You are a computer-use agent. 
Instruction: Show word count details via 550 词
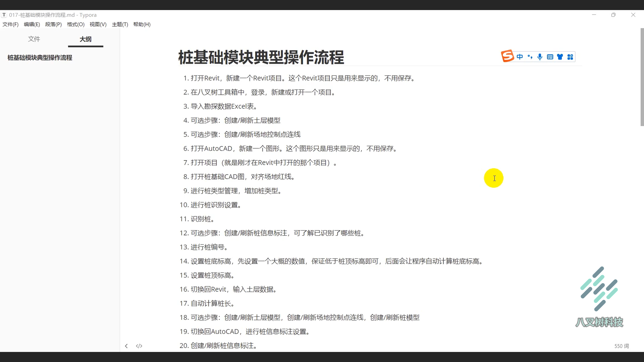[x=621, y=346]
